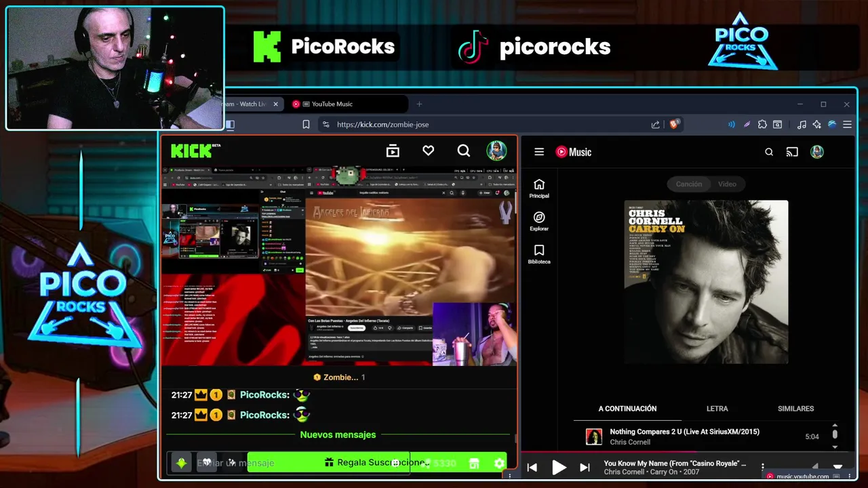This screenshot has height=488, width=868.
Task: Open the browser extensions puzzle icon
Action: [x=762, y=125]
